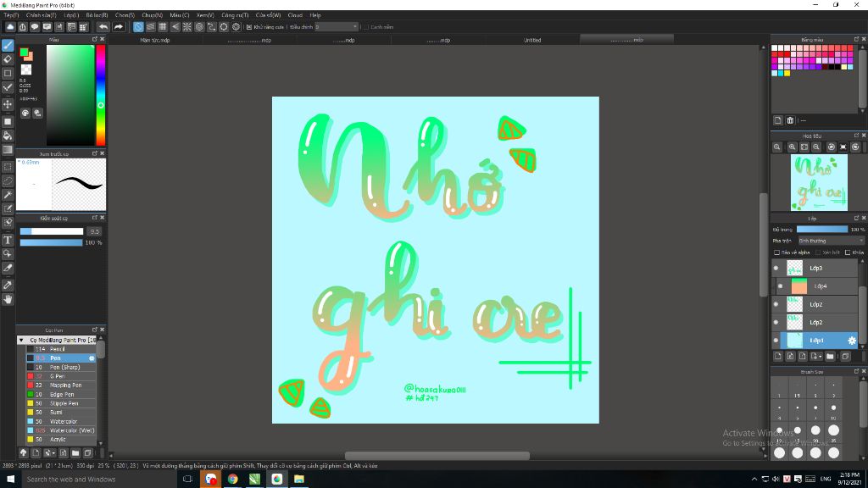Hide layer Lớp4

[x=781, y=286]
